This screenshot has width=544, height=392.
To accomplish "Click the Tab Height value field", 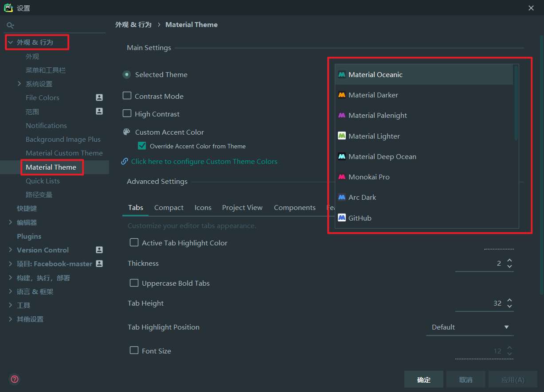I will click(x=480, y=303).
